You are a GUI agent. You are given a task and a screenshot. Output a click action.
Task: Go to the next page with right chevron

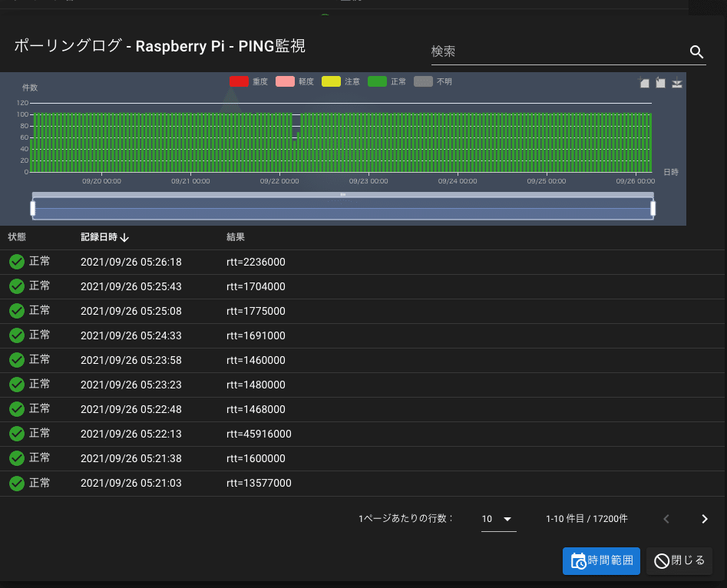[x=704, y=519]
